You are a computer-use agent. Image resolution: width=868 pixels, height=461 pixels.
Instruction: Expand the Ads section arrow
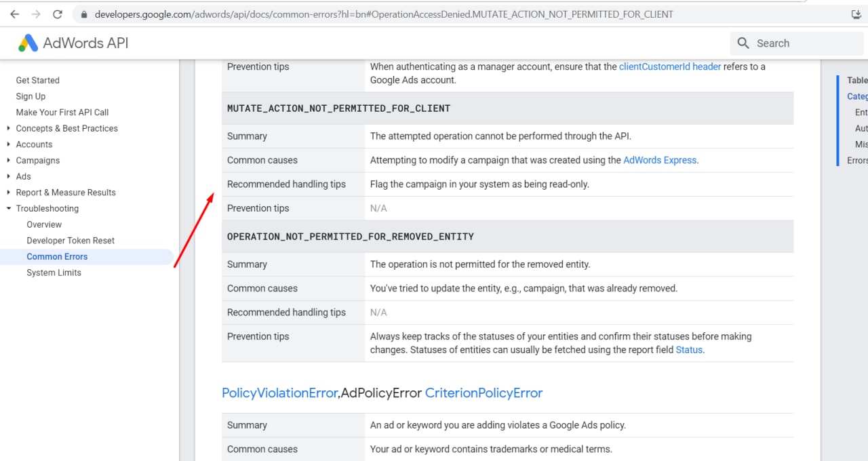point(8,176)
